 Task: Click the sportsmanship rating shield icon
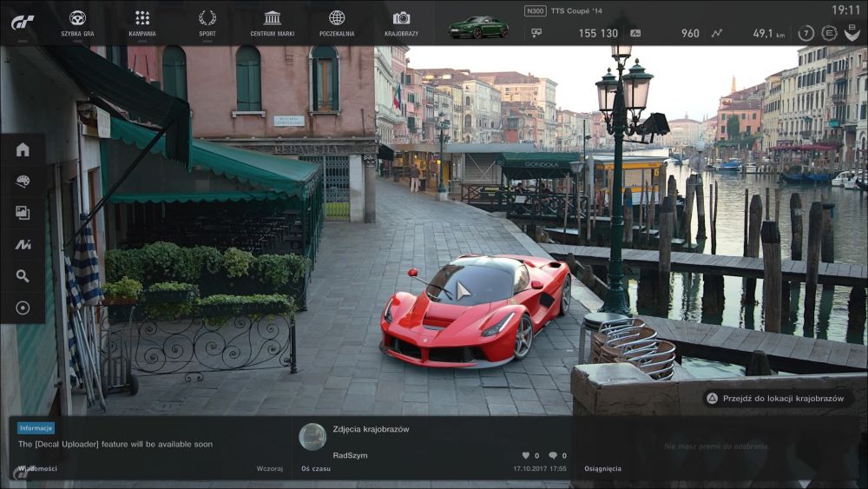coord(852,33)
